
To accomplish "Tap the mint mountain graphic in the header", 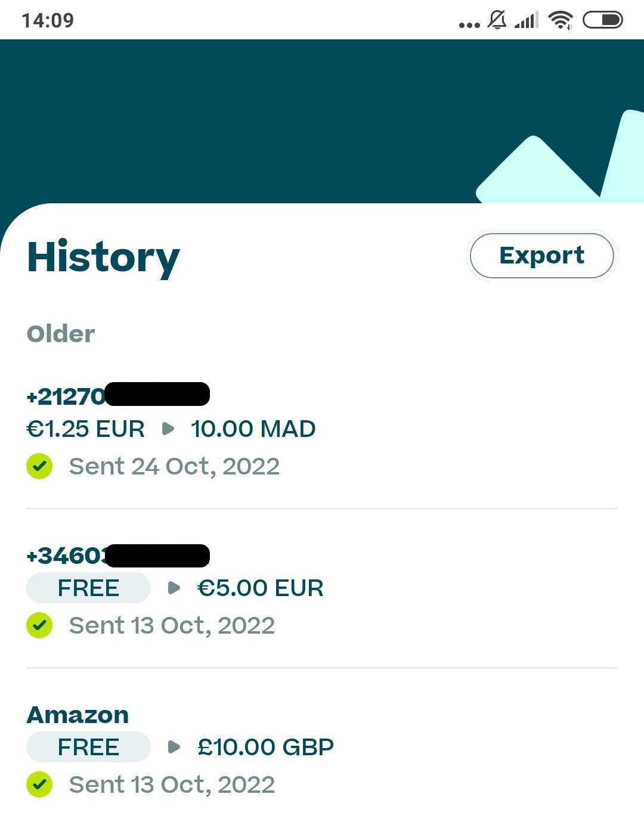I will click(559, 157).
